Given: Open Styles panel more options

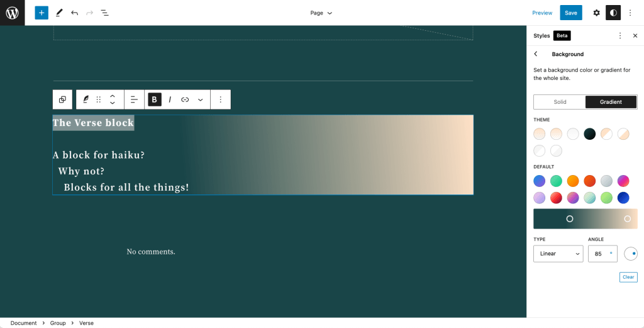Looking at the screenshot, I should click(620, 36).
